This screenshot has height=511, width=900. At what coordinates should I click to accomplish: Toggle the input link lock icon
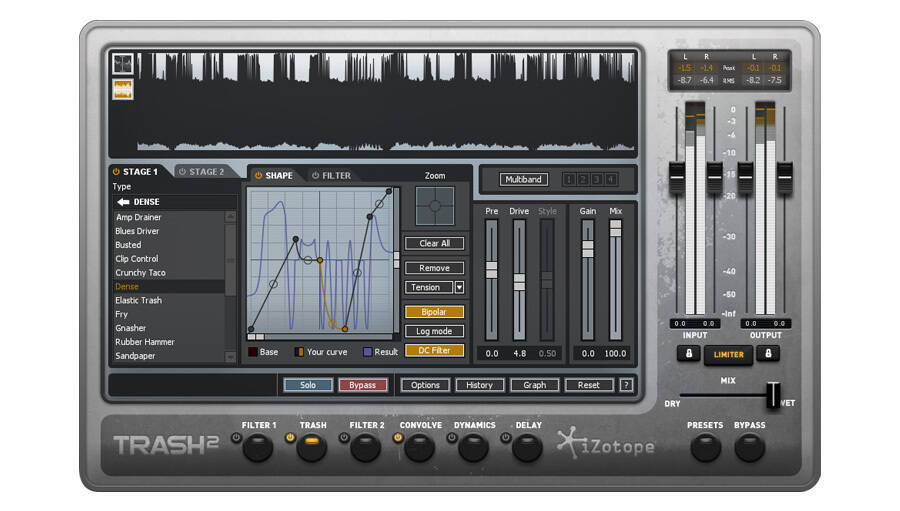click(689, 354)
